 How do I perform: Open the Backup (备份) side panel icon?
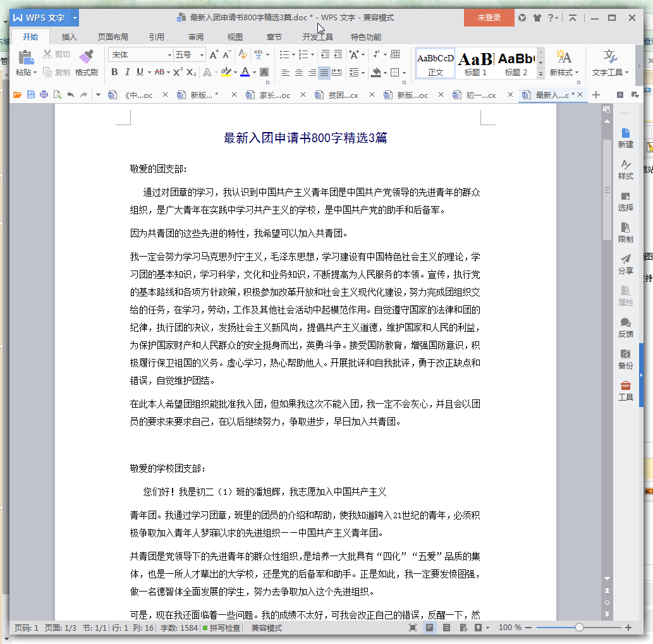(626, 359)
